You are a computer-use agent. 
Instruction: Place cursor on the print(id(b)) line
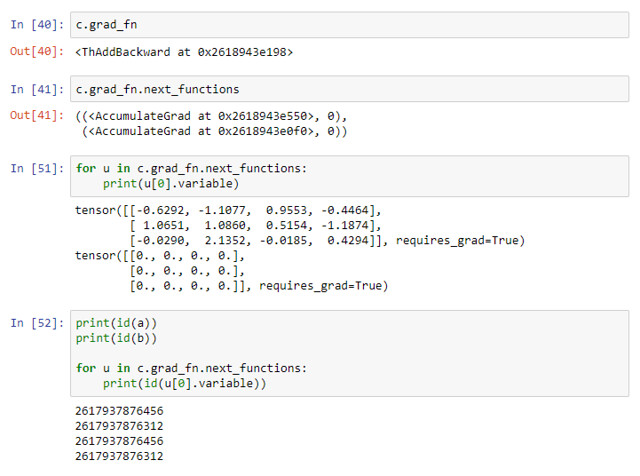pos(116,338)
